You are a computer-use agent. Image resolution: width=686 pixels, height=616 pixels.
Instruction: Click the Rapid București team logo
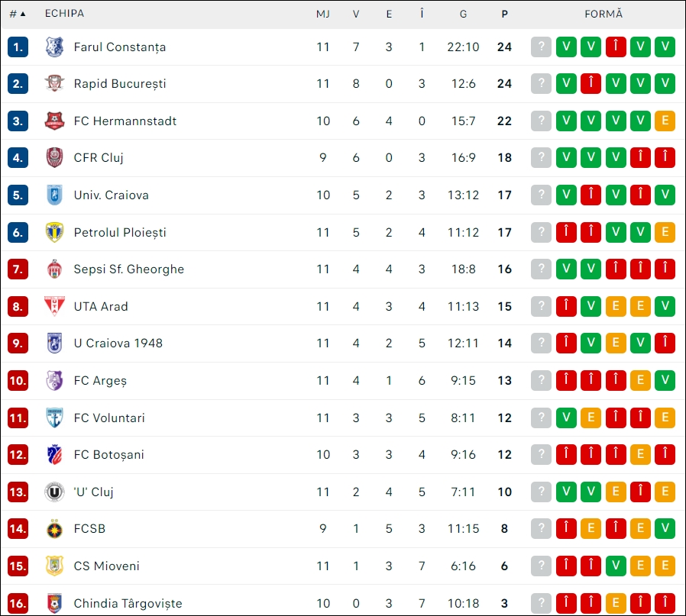[55, 83]
